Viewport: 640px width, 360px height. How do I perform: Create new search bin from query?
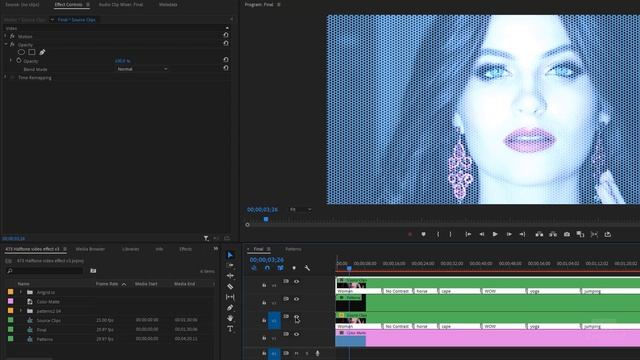coord(93,271)
